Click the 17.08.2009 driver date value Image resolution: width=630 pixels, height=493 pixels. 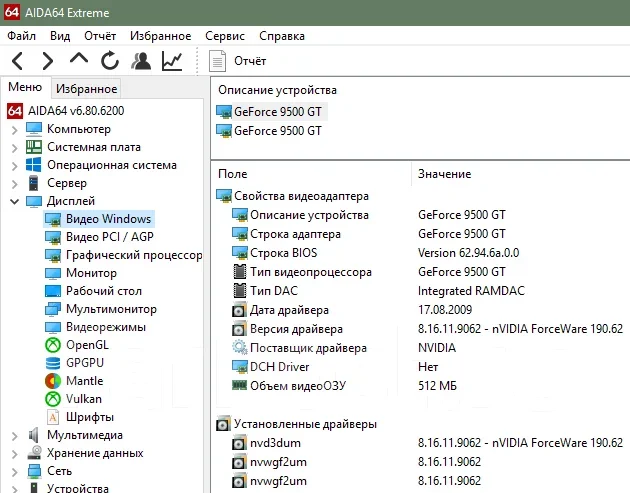click(x=445, y=310)
